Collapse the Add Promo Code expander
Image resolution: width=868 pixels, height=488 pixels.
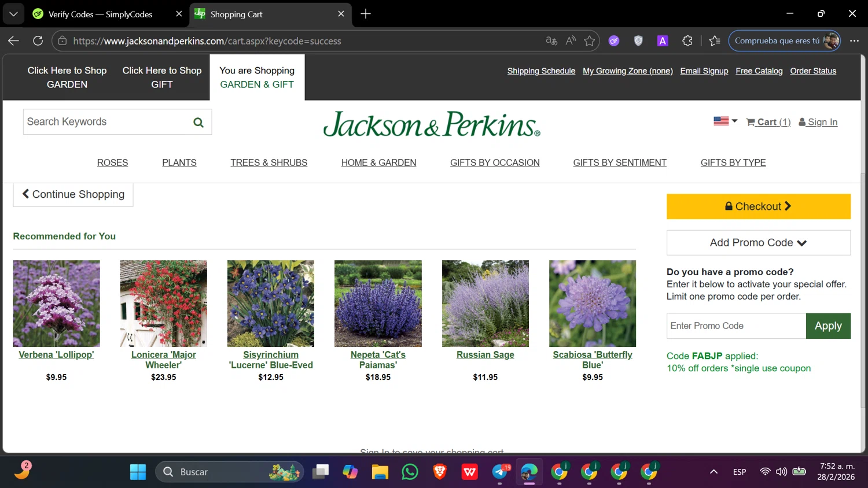pos(759,243)
